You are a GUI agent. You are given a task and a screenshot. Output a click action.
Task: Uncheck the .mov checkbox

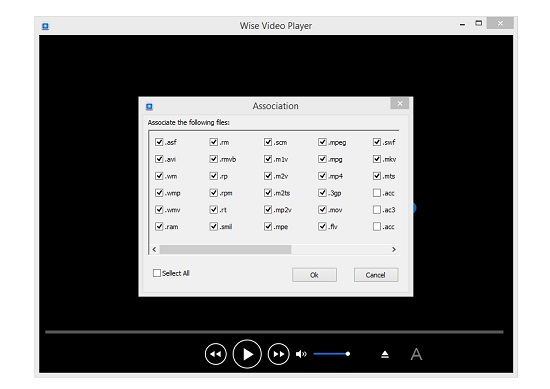(x=322, y=209)
